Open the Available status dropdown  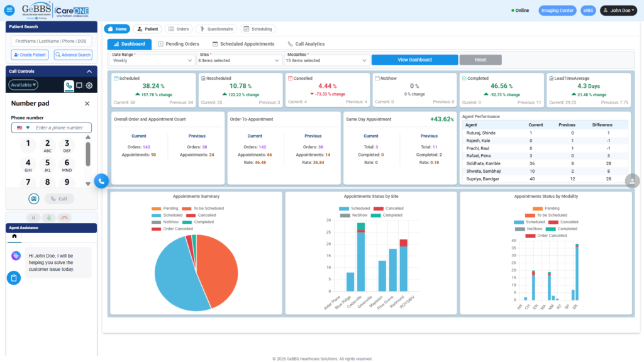[23, 85]
